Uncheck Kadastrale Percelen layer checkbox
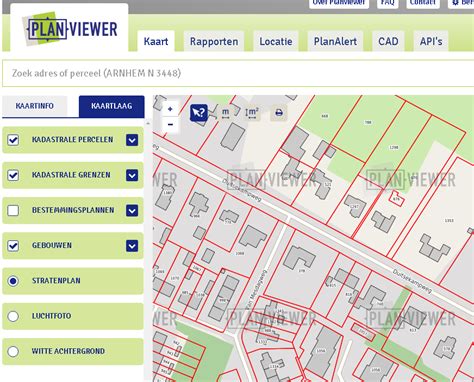Screen dimensions: 474x382 point(13,140)
